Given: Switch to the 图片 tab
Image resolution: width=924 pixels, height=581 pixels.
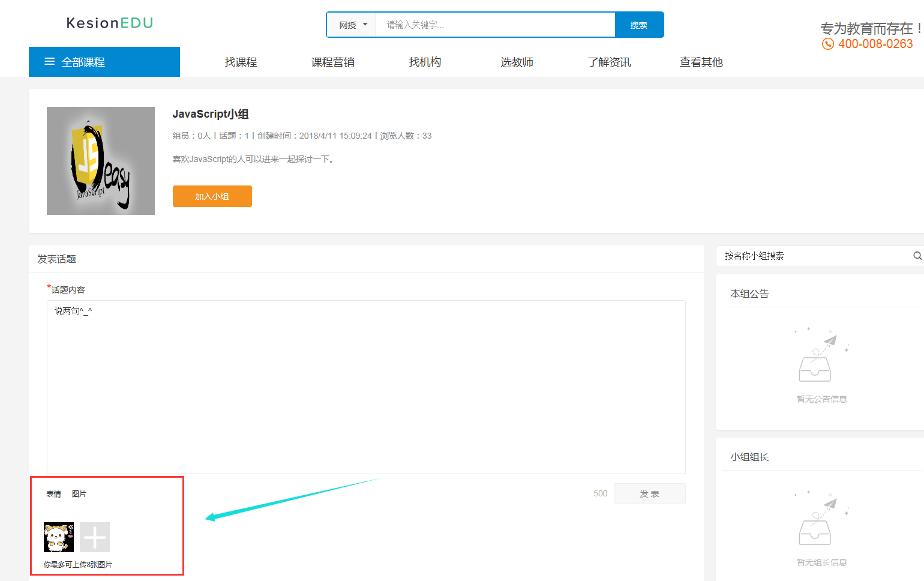Looking at the screenshot, I should (80, 493).
